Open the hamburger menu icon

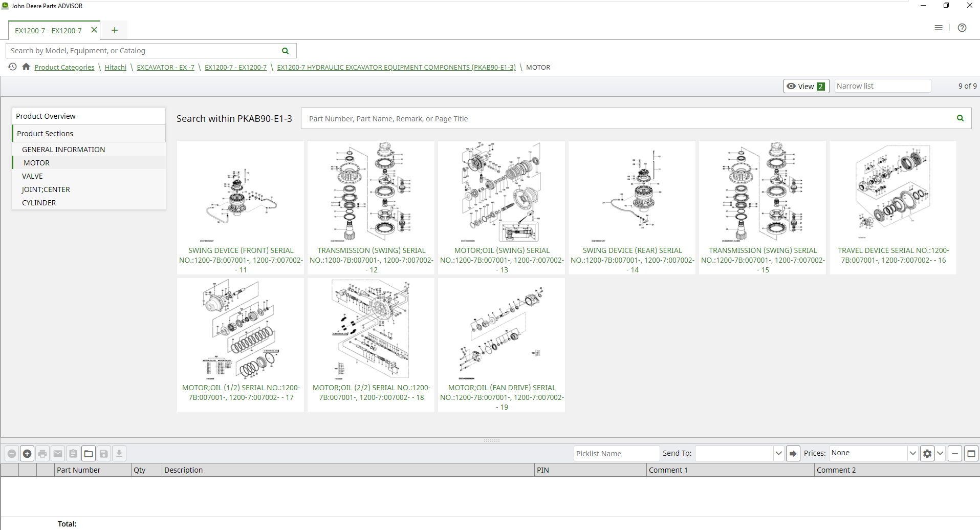(x=938, y=28)
